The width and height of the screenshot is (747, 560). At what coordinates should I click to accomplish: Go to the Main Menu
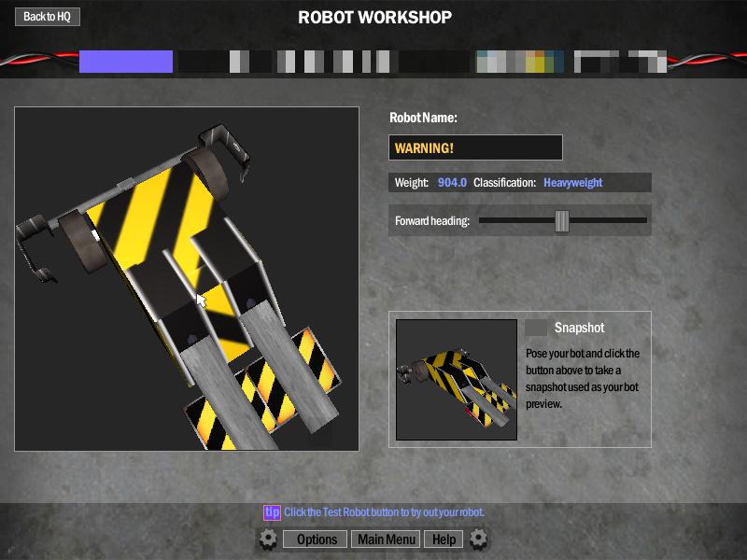pos(386,539)
